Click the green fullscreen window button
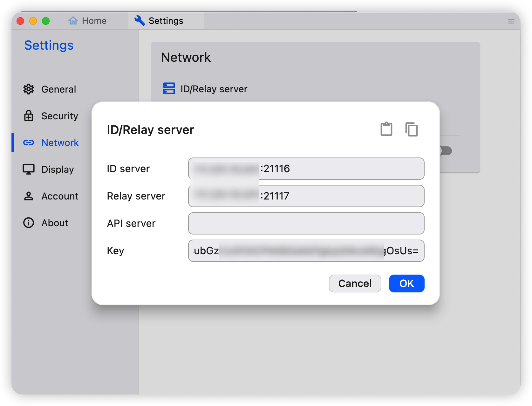 click(46, 21)
